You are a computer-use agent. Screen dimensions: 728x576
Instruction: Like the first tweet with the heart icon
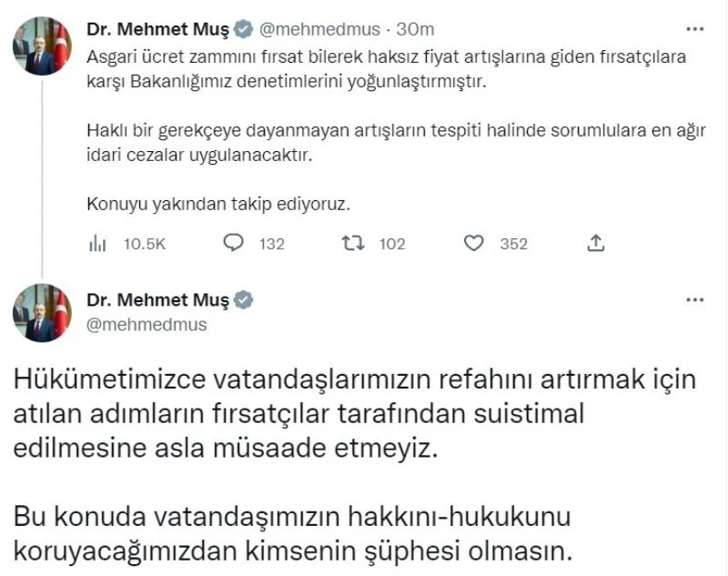coord(474,243)
